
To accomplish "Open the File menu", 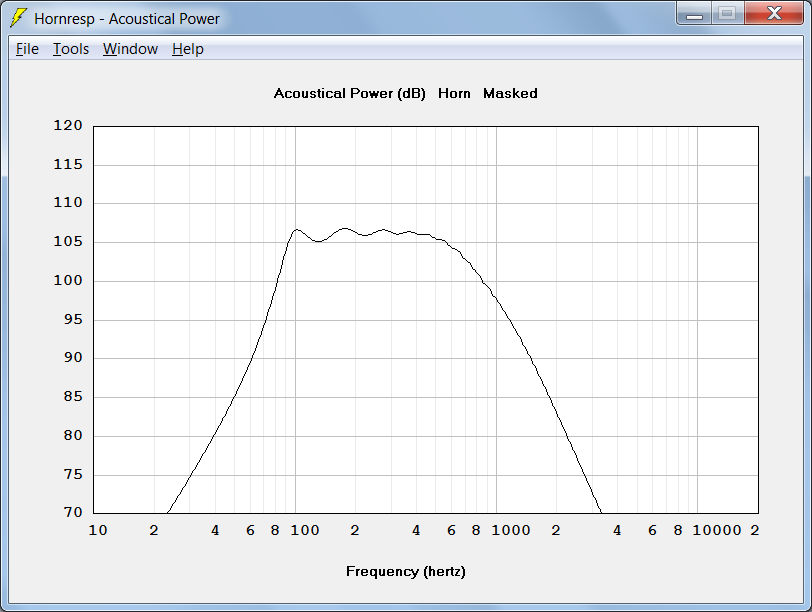I will pos(27,49).
